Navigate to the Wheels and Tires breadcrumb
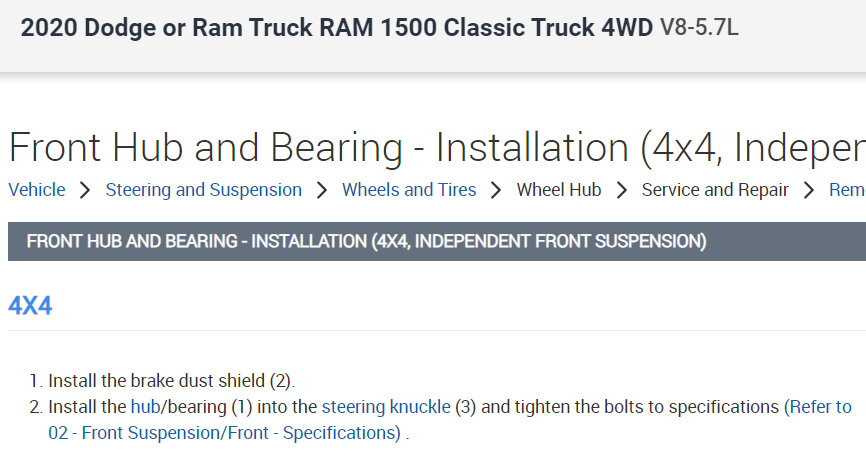 (x=409, y=190)
